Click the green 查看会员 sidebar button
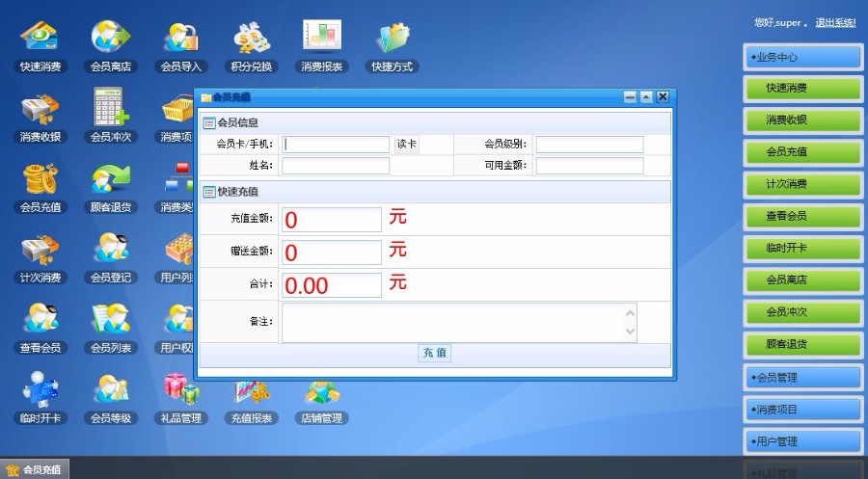Screen dimensions: 868x479 pyautogui.click(x=802, y=216)
